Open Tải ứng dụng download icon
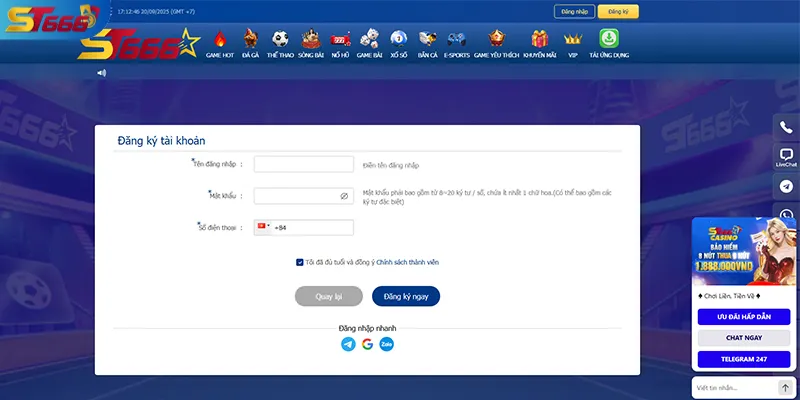This screenshot has height=400, width=800. pyautogui.click(x=608, y=43)
